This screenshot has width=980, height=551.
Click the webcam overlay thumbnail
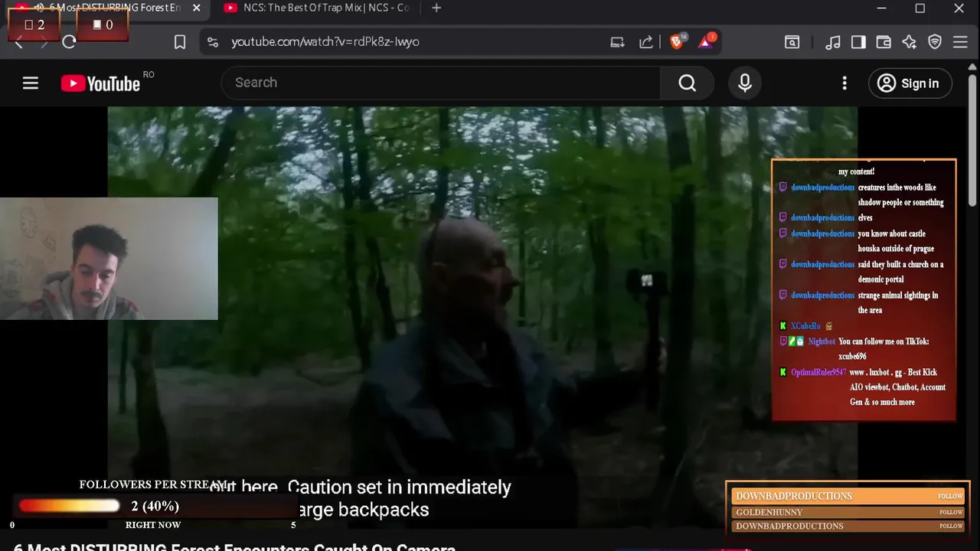tap(109, 259)
